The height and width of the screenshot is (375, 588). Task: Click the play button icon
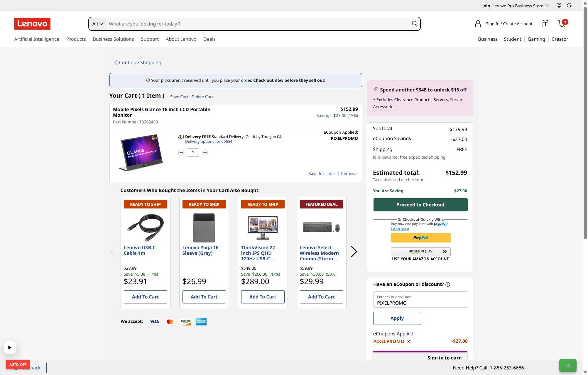(x=10, y=347)
